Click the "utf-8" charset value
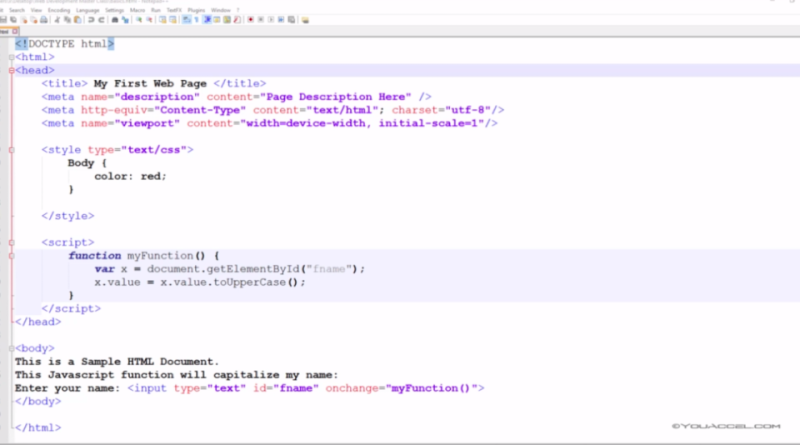The image size is (800, 445). pos(467,110)
